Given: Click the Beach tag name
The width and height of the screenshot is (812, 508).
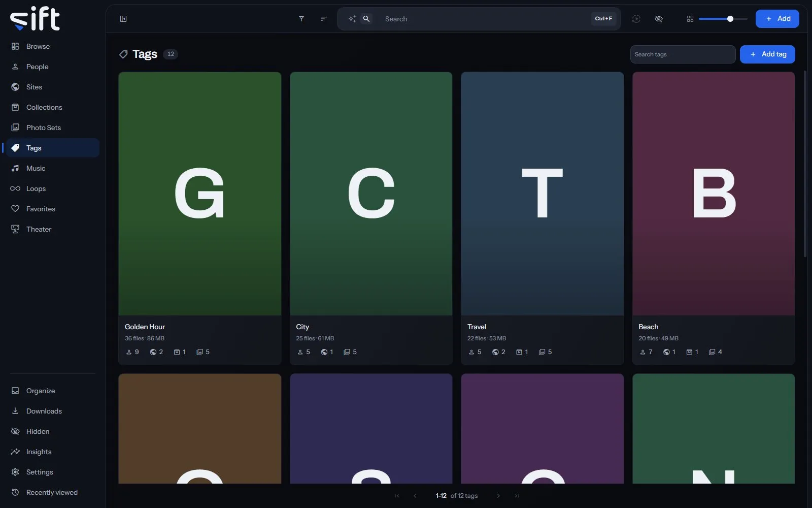Looking at the screenshot, I should pos(648,327).
